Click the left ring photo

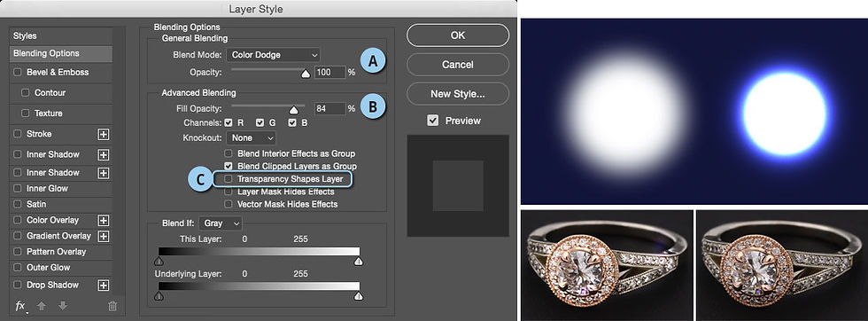(608, 265)
